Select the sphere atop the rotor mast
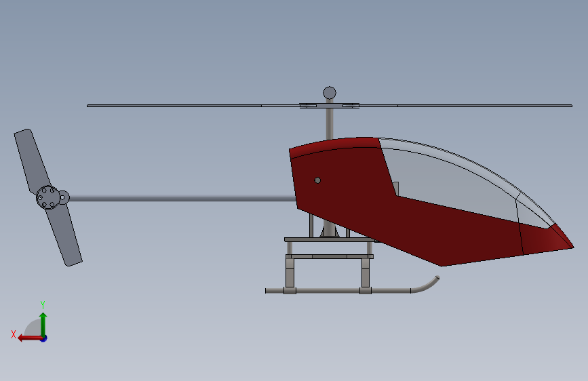 click(x=330, y=93)
